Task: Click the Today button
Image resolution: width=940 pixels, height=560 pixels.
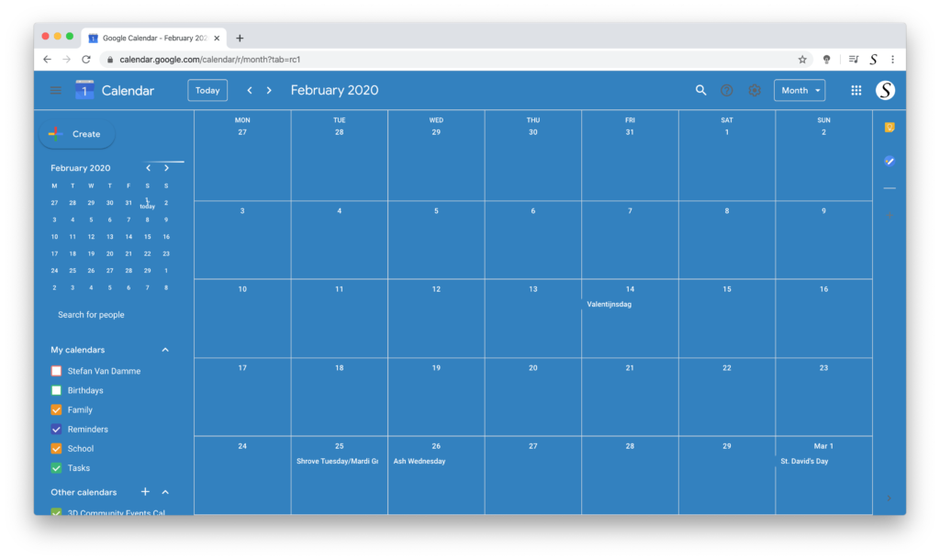Action: [207, 90]
